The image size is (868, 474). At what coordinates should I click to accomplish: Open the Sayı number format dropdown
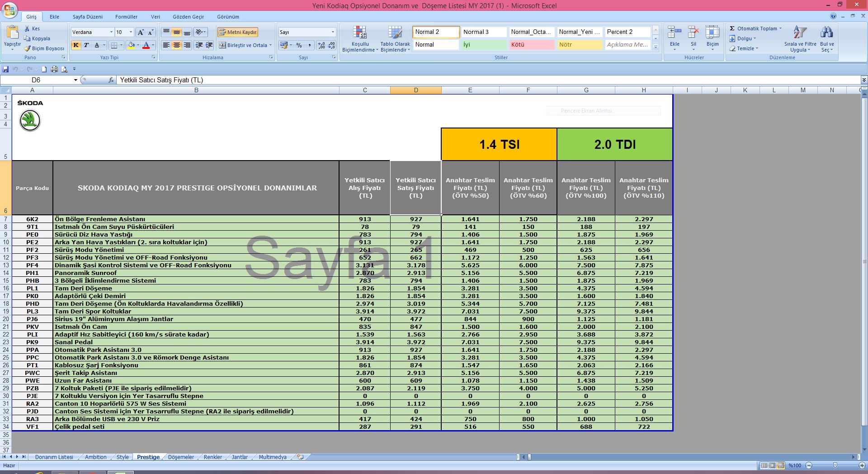click(x=333, y=32)
